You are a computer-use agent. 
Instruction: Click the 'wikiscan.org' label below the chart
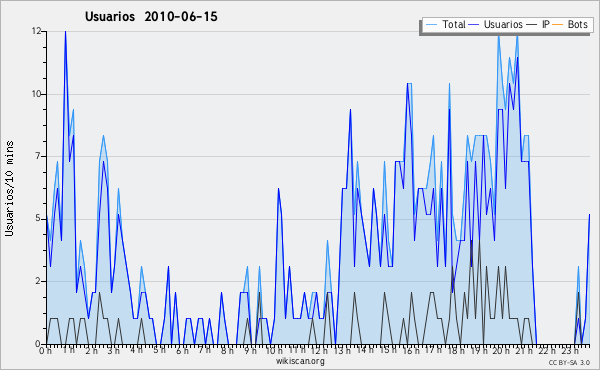coord(300,361)
